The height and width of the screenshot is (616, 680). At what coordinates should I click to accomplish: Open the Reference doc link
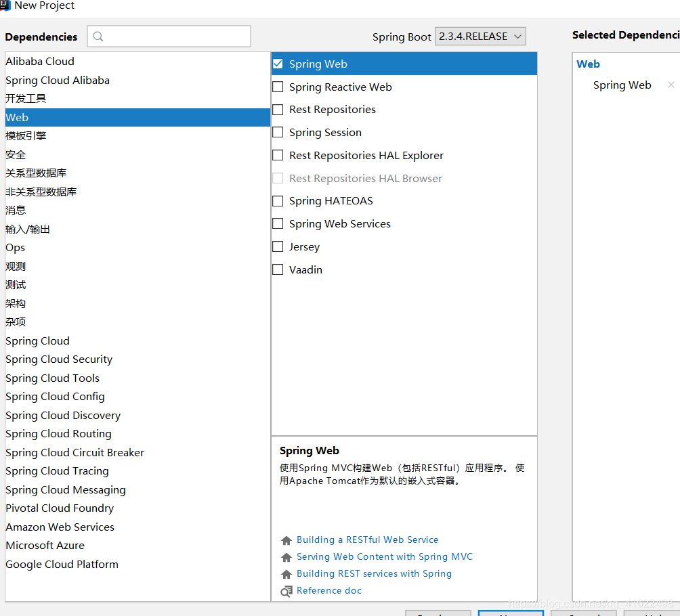pyautogui.click(x=329, y=590)
